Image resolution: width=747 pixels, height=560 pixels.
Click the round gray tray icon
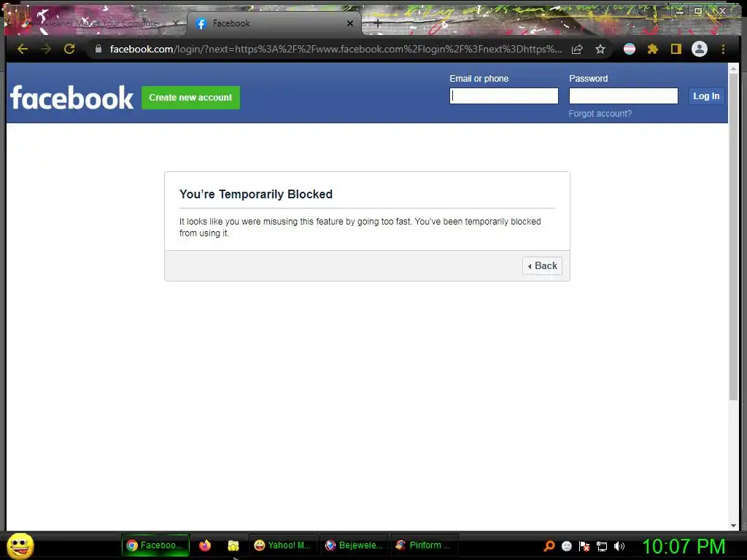point(566,546)
